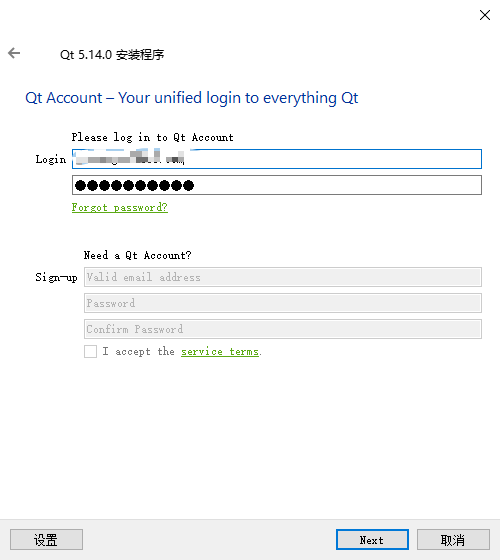Screen dimensions: 500x560
Task: Focus the masked login password field
Action: click(277, 185)
